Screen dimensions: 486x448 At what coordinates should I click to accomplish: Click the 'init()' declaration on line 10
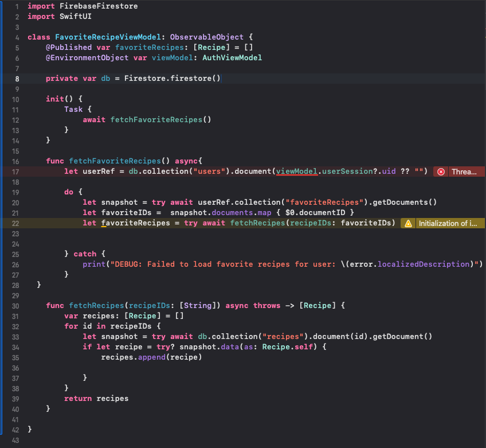59,99
